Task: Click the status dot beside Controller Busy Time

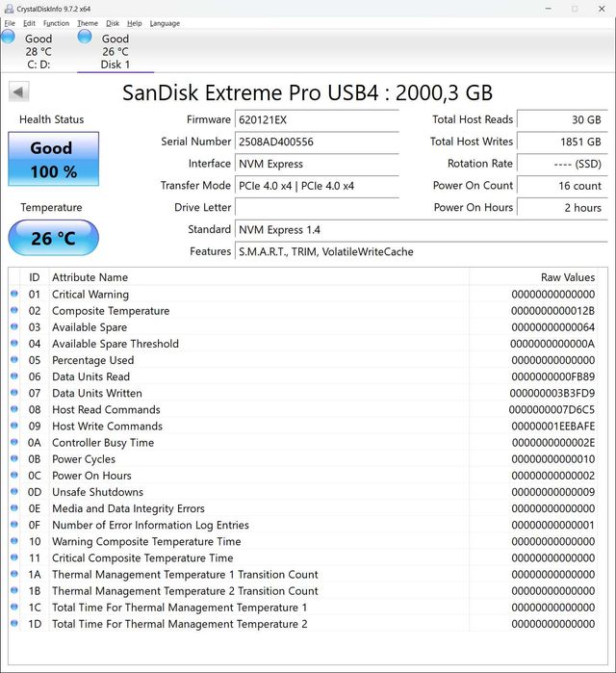Action: (x=14, y=442)
